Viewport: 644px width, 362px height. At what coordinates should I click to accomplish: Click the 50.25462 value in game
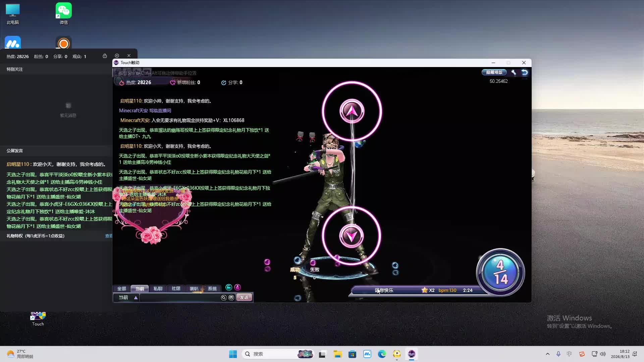(499, 81)
